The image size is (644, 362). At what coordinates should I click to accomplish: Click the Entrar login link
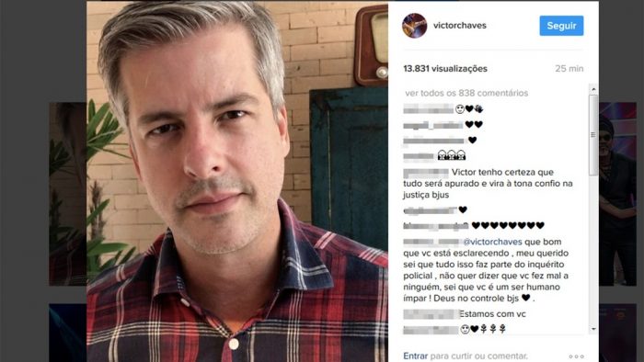tap(415, 356)
